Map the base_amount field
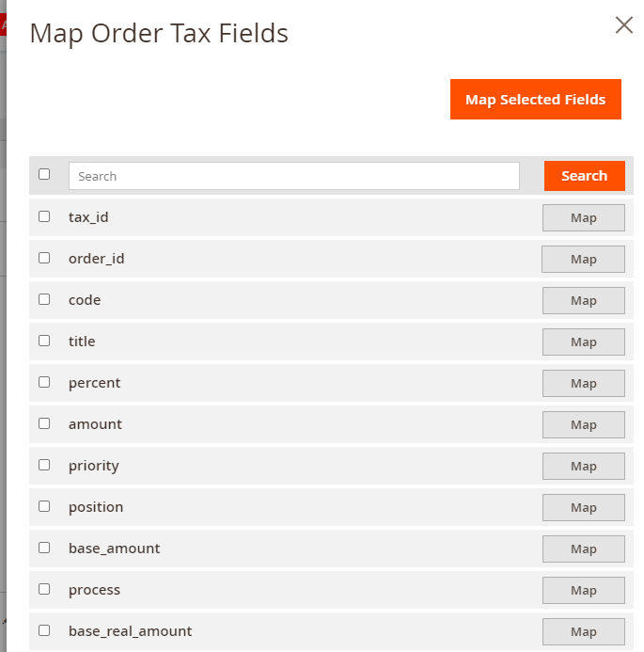The image size is (644, 652). [583, 549]
